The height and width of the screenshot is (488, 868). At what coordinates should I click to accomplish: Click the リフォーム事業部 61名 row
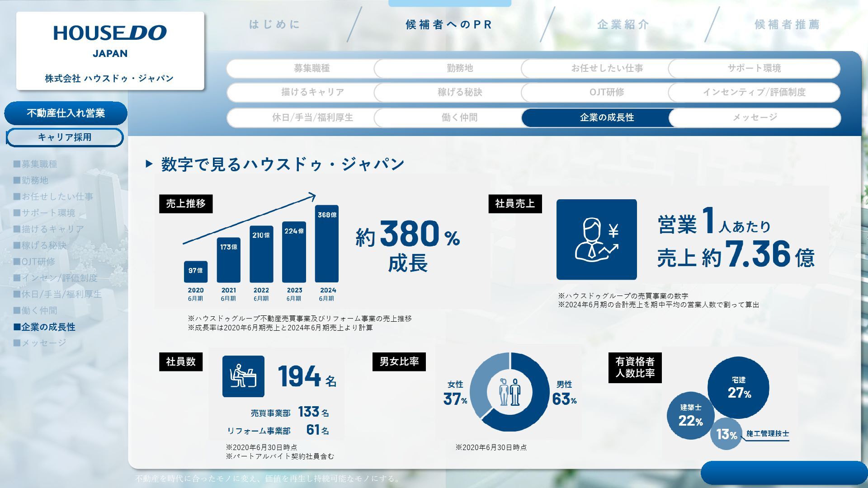[278, 430]
